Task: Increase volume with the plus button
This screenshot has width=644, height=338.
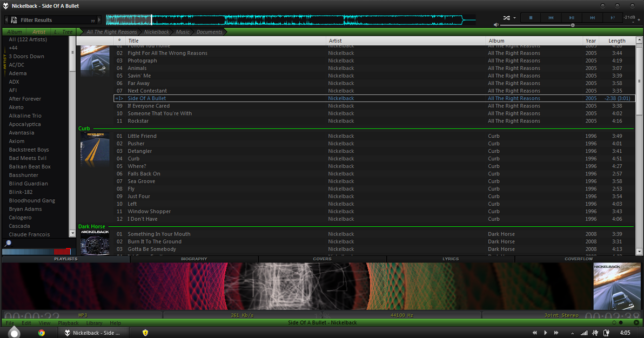Action: [639, 19]
